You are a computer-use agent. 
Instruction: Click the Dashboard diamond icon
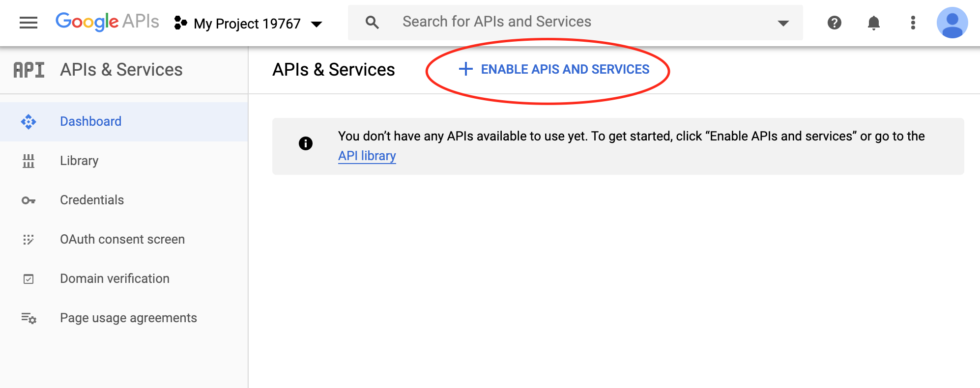coord(29,121)
